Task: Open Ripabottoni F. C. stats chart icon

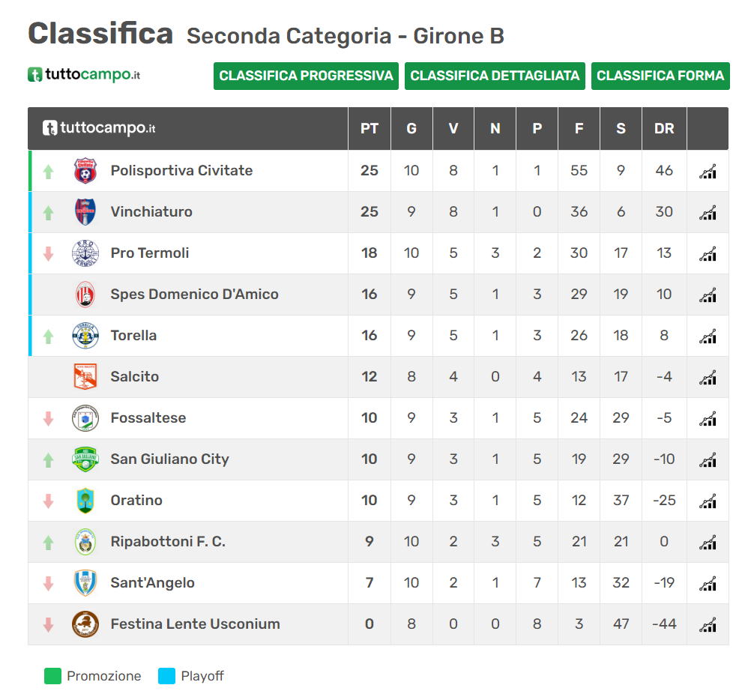Action: coord(708,542)
